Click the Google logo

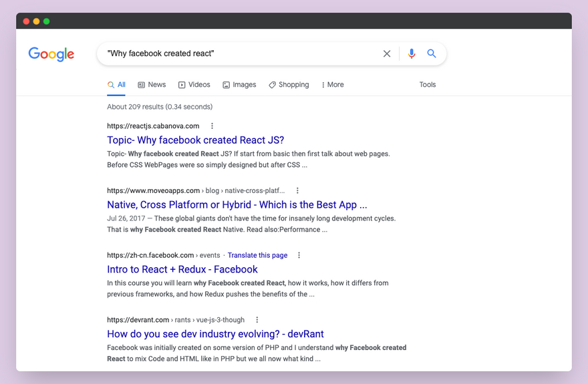pyautogui.click(x=51, y=54)
